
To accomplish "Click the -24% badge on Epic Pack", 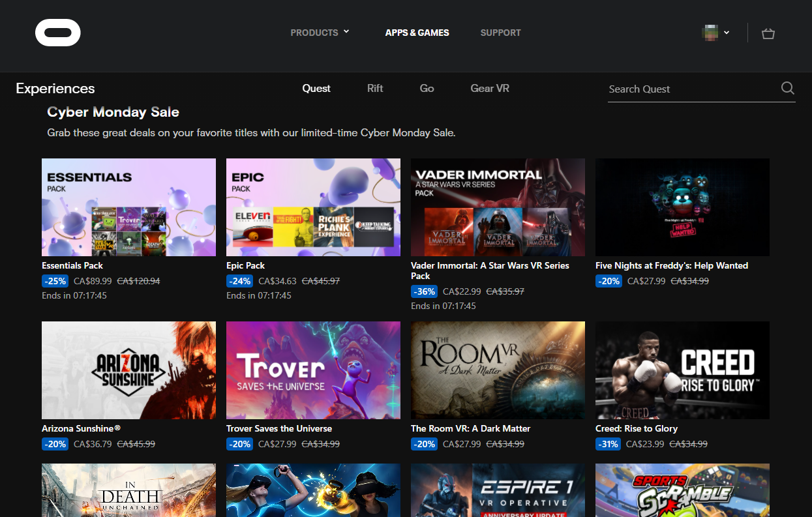I will (x=240, y=281).
